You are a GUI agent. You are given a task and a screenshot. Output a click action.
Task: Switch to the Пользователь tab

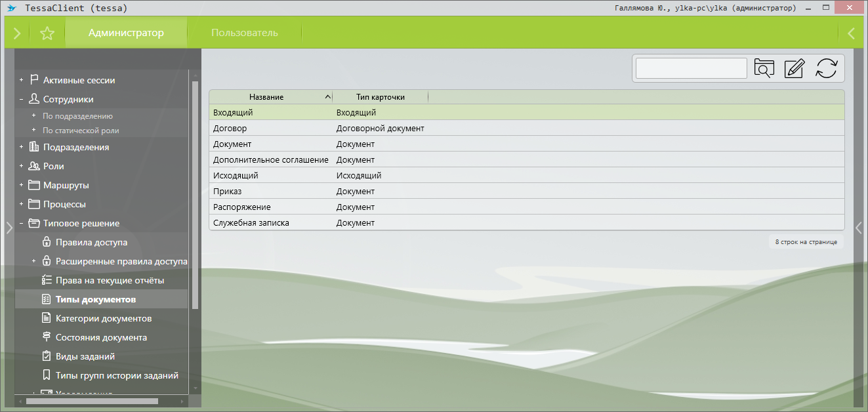[x=245, y=33]
